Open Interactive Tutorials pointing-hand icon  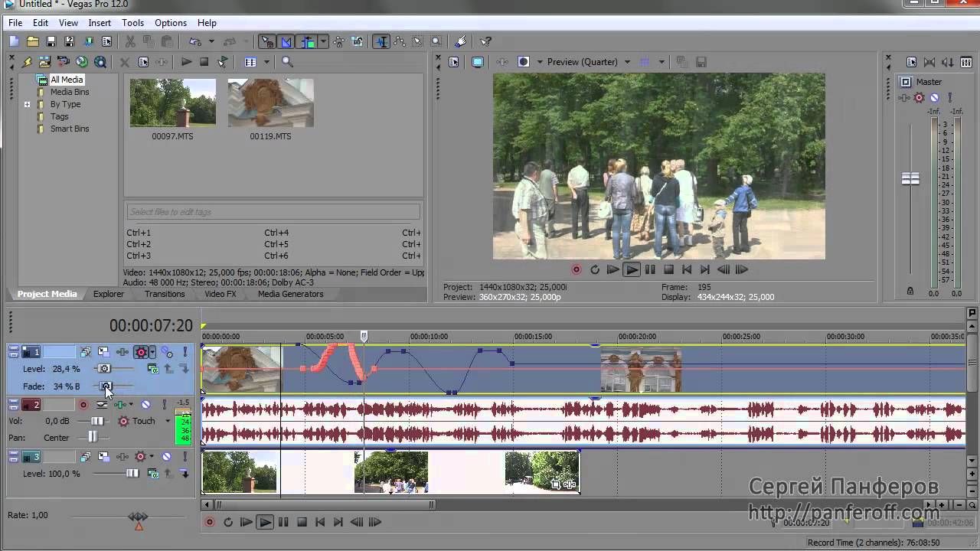pyautogui.click(x=461, y=42)
